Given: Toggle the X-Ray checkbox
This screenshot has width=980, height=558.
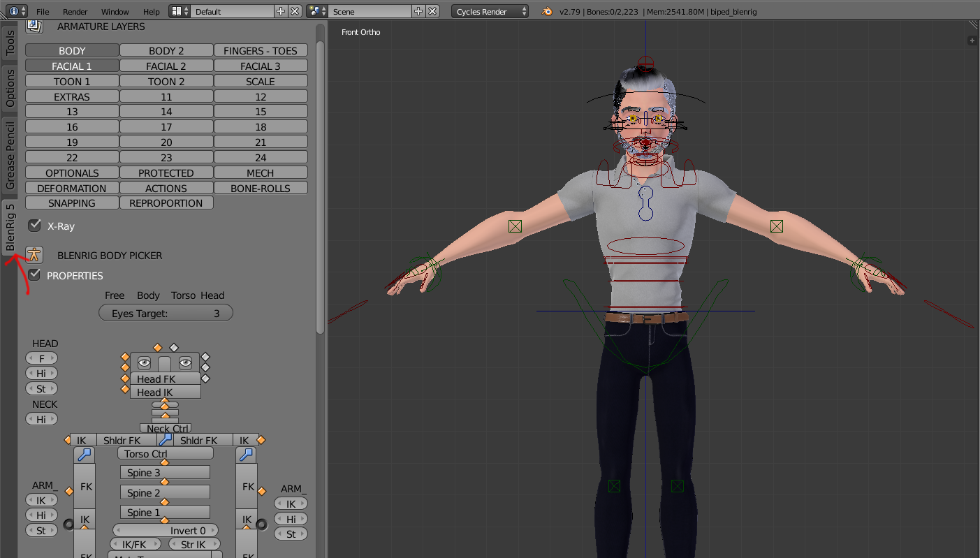Looking at the screenshot, I should click(x=35, y=225).
